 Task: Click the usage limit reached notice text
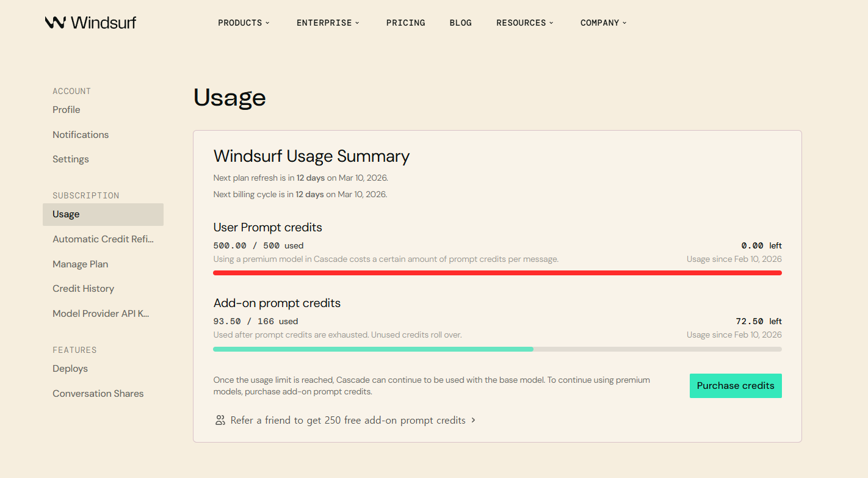coord(432,386)
